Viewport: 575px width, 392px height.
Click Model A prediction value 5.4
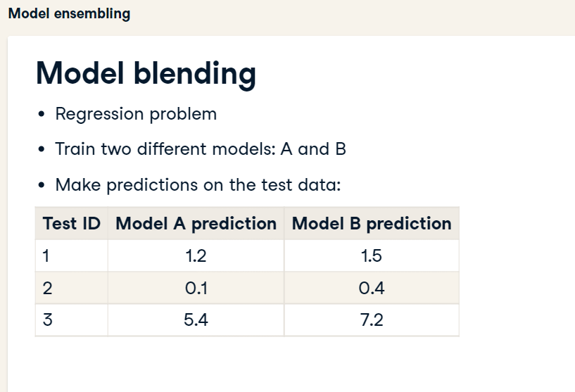tap(196, 320)
